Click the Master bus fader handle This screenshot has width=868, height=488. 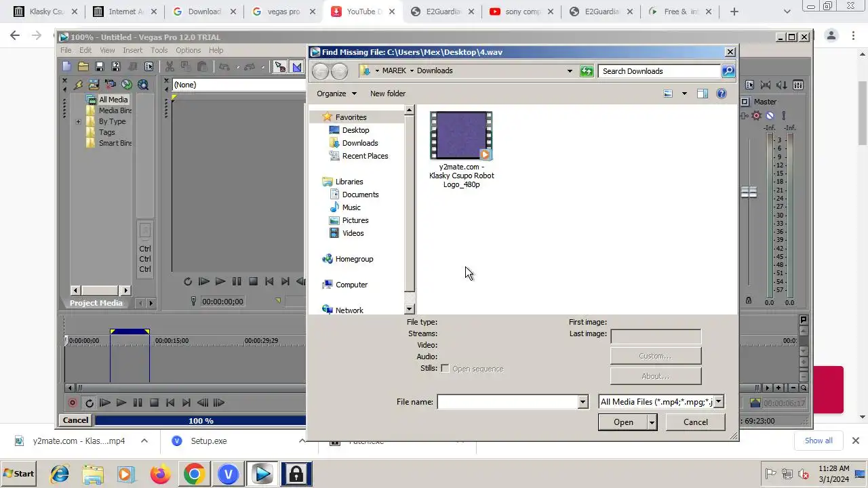(749, 192)
